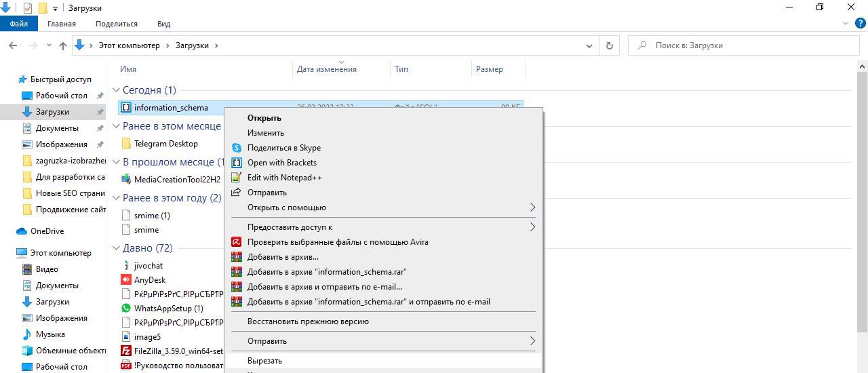The image size is (868, 373).
Task: Switch to the Вид ribbon tab
Action: point(163,24)
